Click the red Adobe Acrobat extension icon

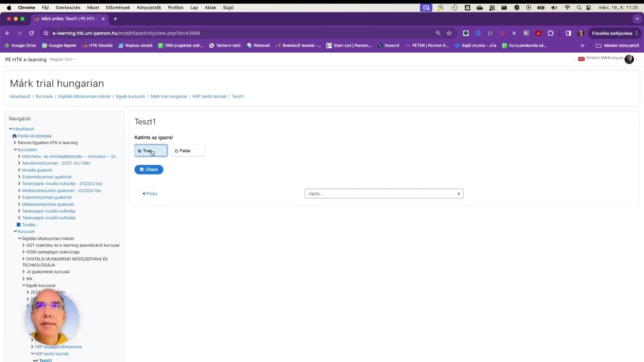538,33
